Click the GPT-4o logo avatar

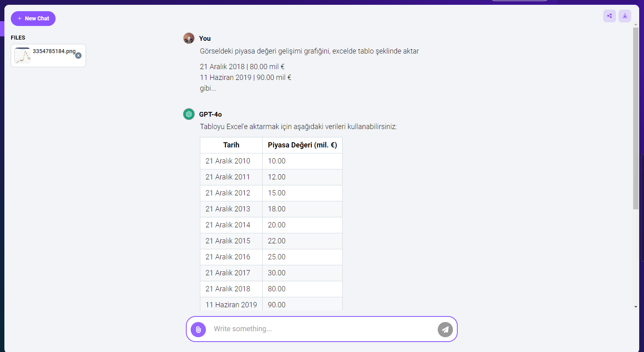tap(189, 114)
